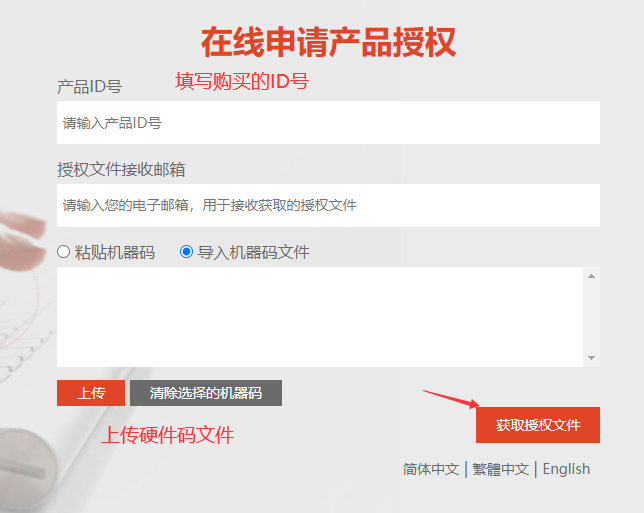Select the 粘贴机器码 radio button
Screen dimensions: 644x513
pos(64,252)
